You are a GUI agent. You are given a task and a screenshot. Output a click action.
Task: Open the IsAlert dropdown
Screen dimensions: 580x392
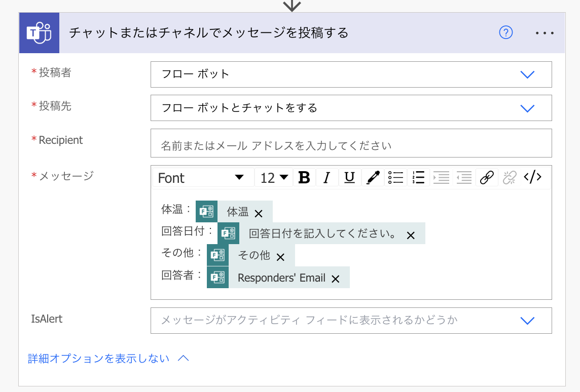pos(527,321)
